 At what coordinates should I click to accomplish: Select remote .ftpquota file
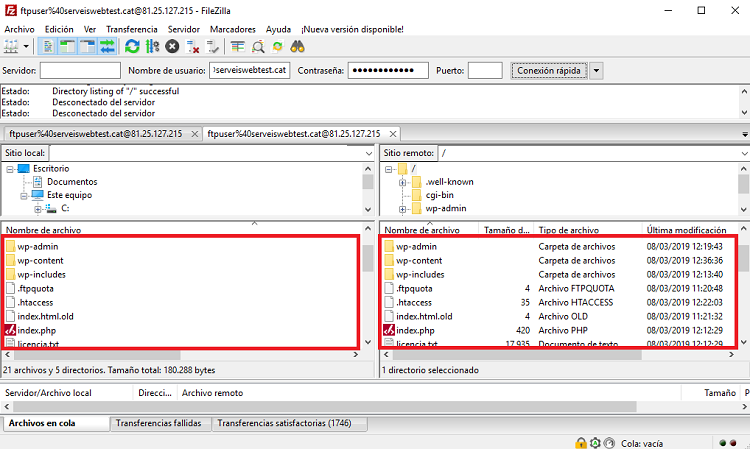pos(414,288)
